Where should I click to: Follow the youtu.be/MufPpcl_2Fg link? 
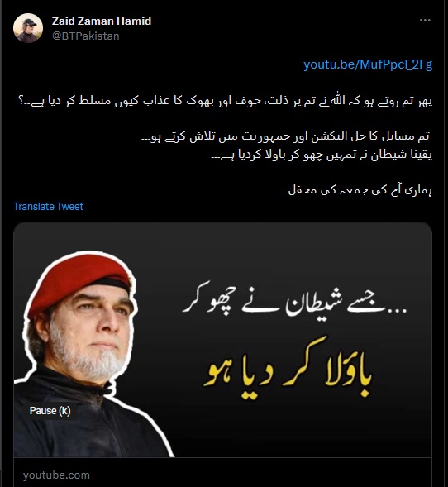(368, 64)
